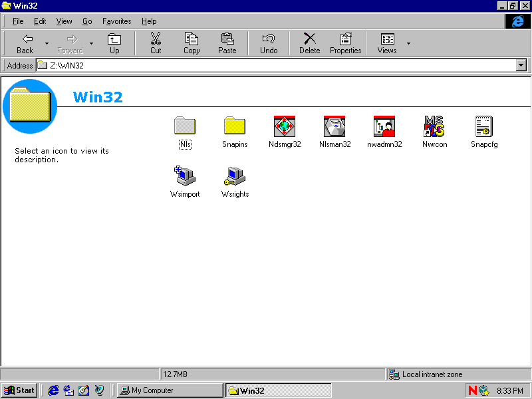The image size is (532, 399).
Task: Click the Copy toolbar button
Action: pos(192,43)
